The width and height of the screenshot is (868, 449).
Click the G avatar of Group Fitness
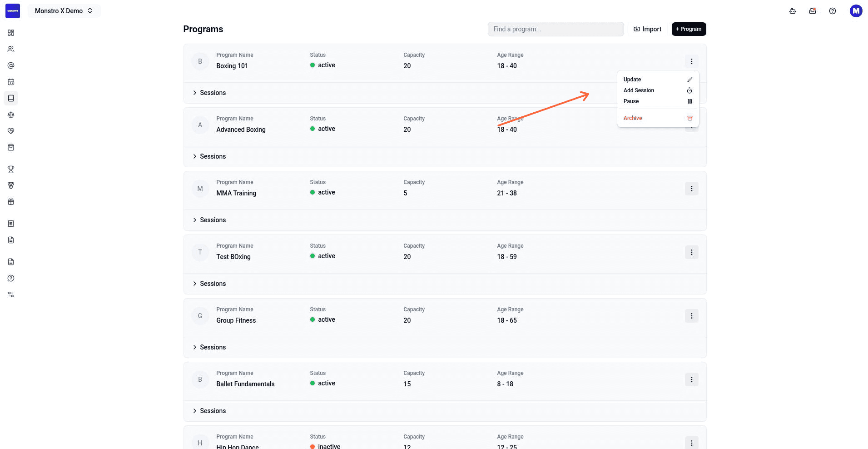[x=200, y=316]
